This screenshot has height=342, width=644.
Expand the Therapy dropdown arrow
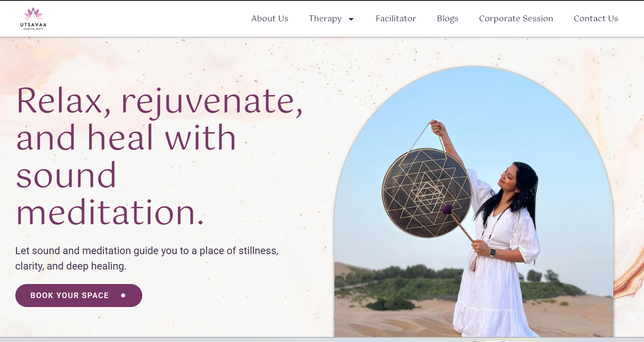(351, 19)
